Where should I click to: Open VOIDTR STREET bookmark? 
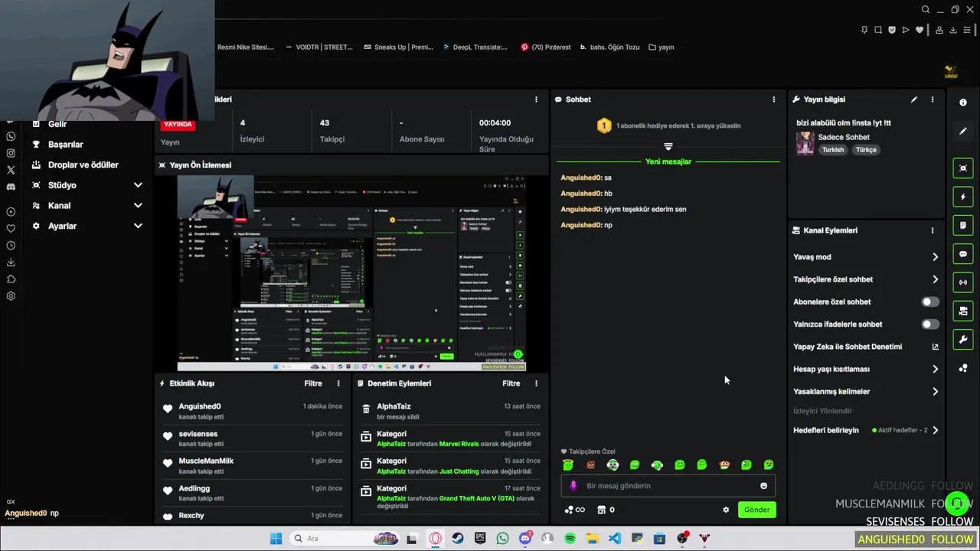pos(318,47)
